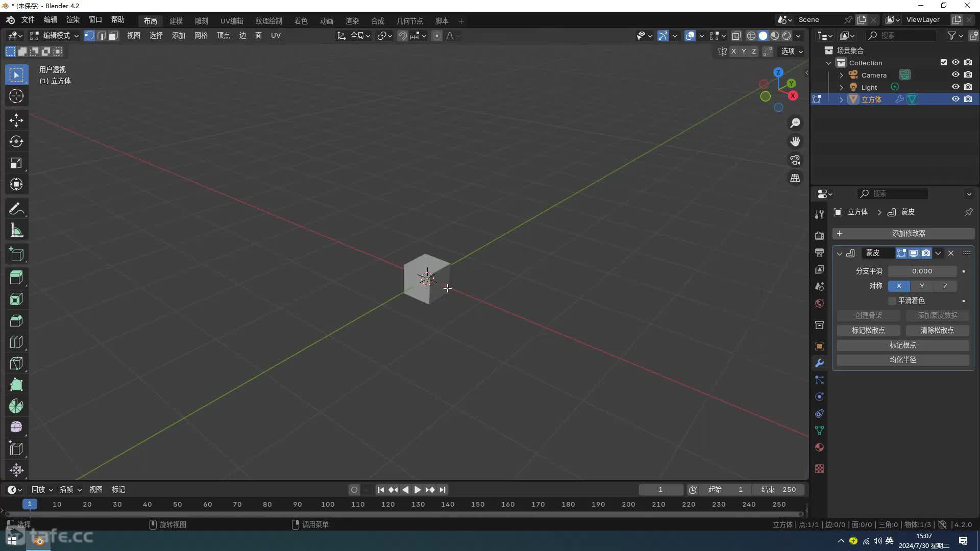Choose the Annotate pencil tool
The width and height of the screenshot is (980, 551).
point(16,209)
